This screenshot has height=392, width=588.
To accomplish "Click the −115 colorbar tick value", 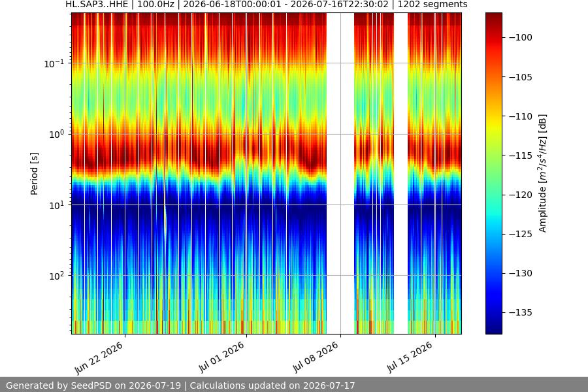I will point(521,155).
